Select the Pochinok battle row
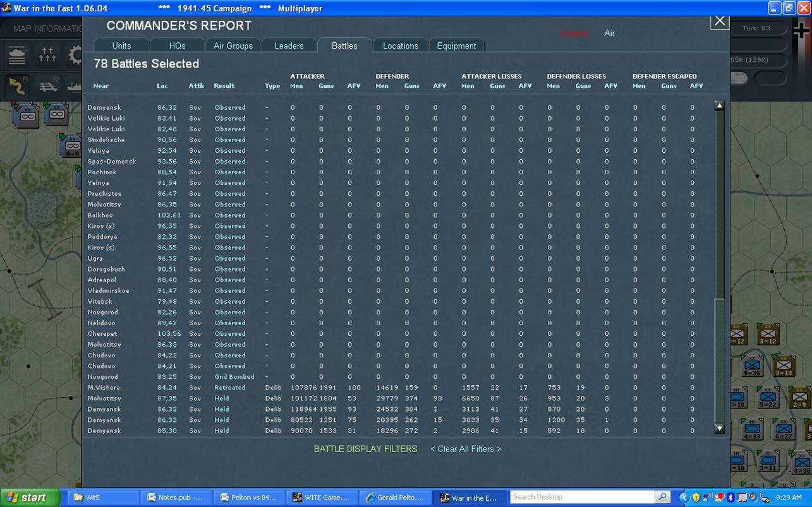 click(x=398, y=172)
